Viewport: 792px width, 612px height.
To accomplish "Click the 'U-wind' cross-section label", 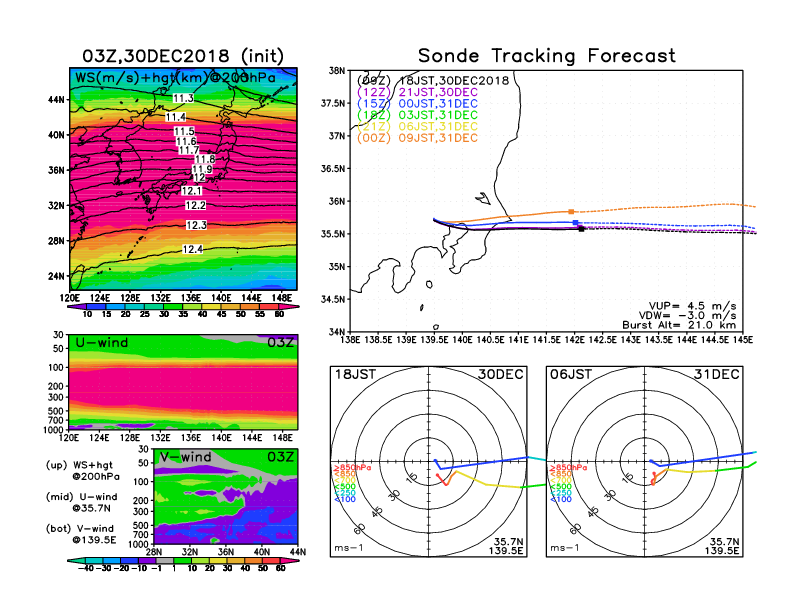I will [102, 343].
